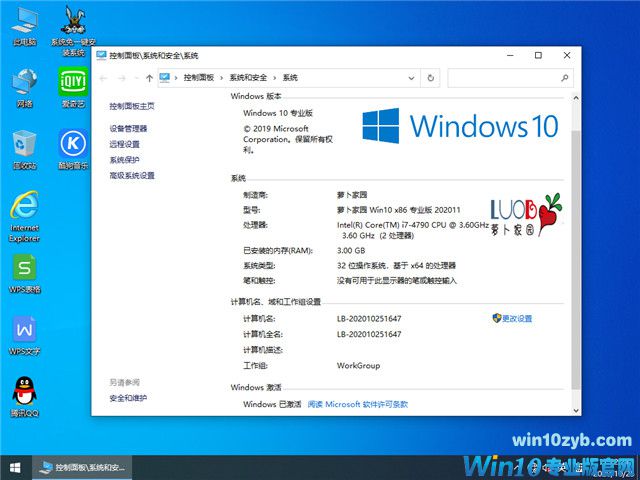Click the Windows Start button
This screenshot has width=640, height=480.
pyautogui.click(x=16, y=468)
